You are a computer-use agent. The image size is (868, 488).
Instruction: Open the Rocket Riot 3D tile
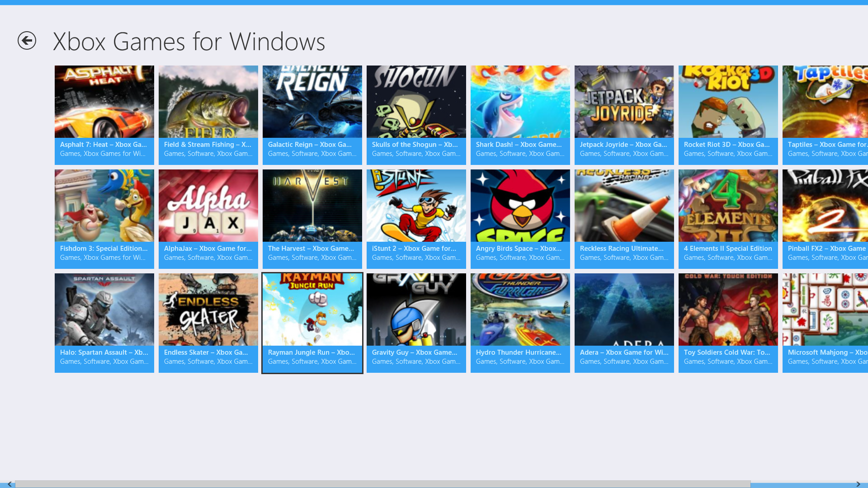point(728,115)
